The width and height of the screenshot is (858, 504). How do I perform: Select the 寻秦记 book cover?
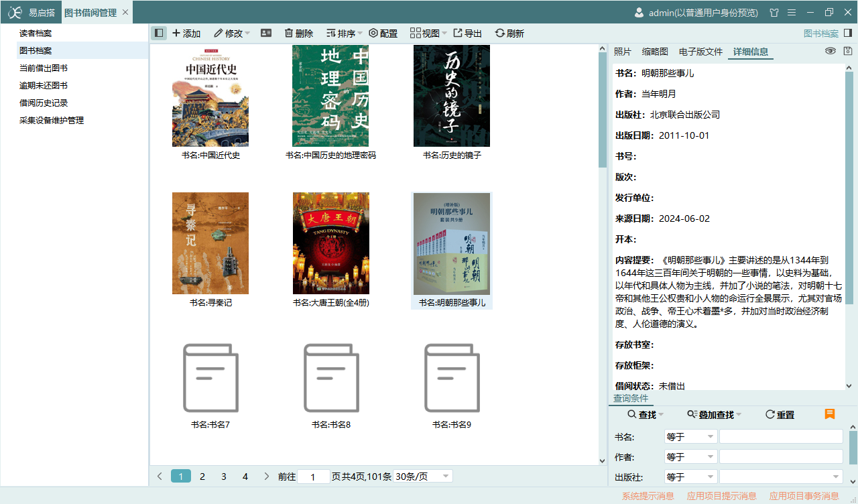210,243
